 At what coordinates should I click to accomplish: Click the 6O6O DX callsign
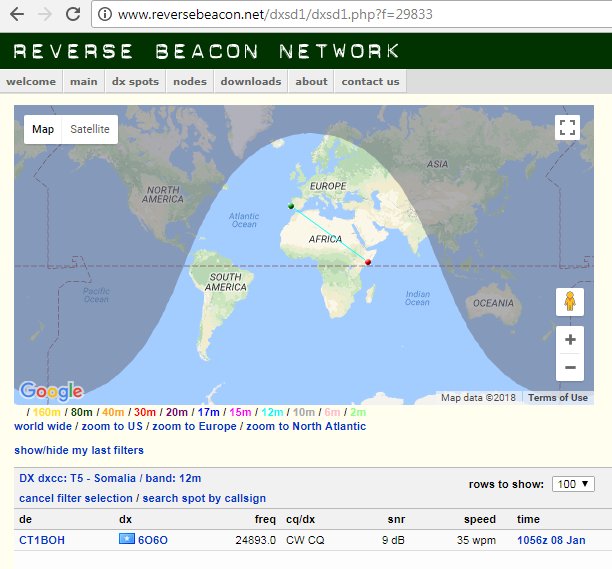153,540
